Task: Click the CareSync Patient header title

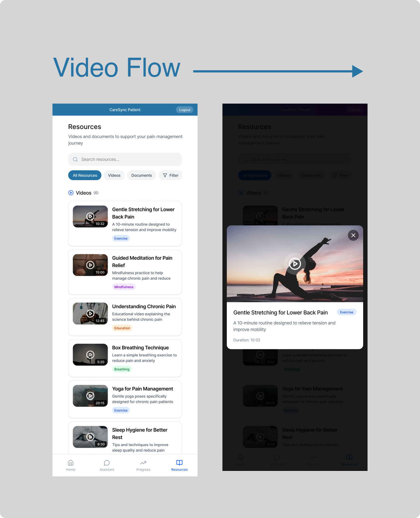Action: point(125,110)
